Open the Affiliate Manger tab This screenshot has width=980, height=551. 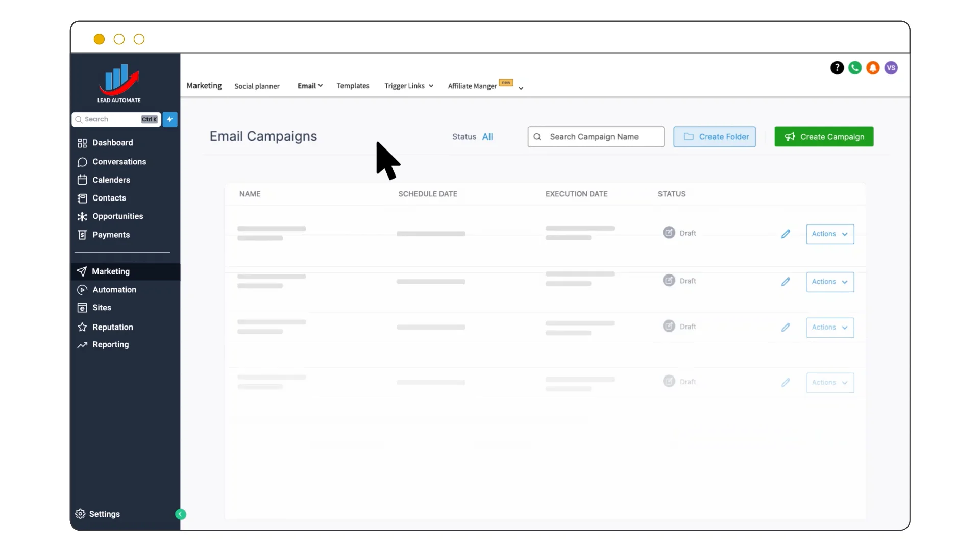pyautogui.click(x=472, y=86)
